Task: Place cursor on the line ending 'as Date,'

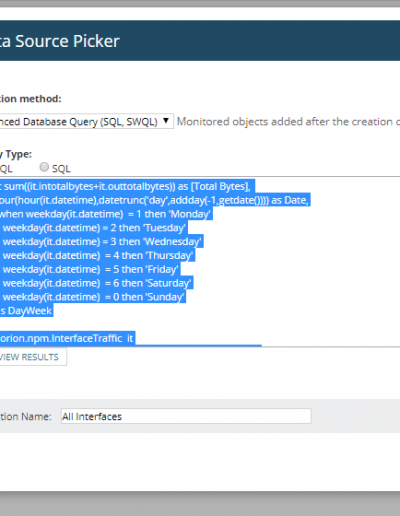Action: click(x=155, y=200)
